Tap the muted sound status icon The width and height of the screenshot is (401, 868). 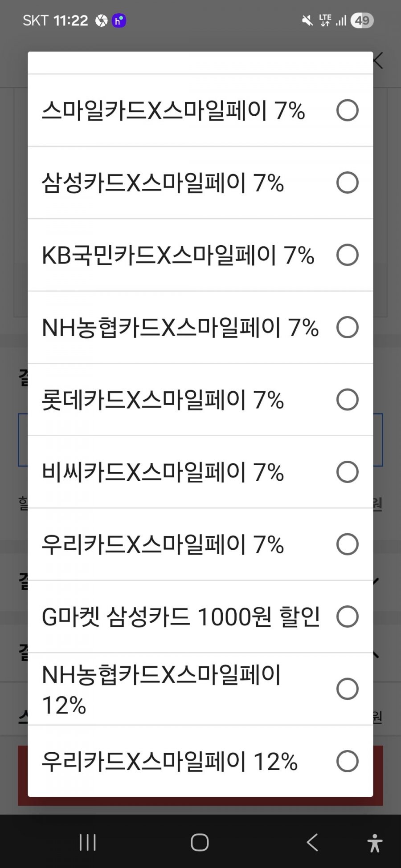[307, 20]
